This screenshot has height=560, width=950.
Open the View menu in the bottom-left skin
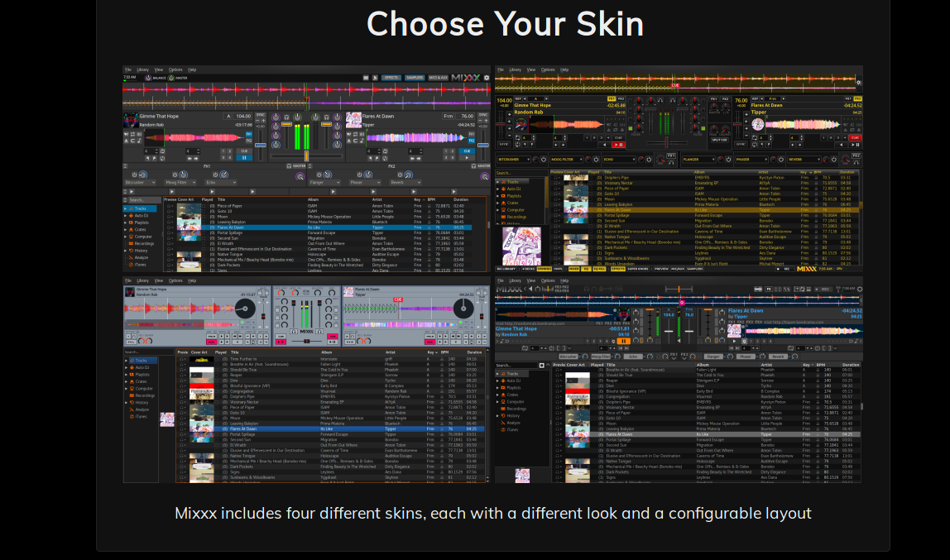coord(159,281)
